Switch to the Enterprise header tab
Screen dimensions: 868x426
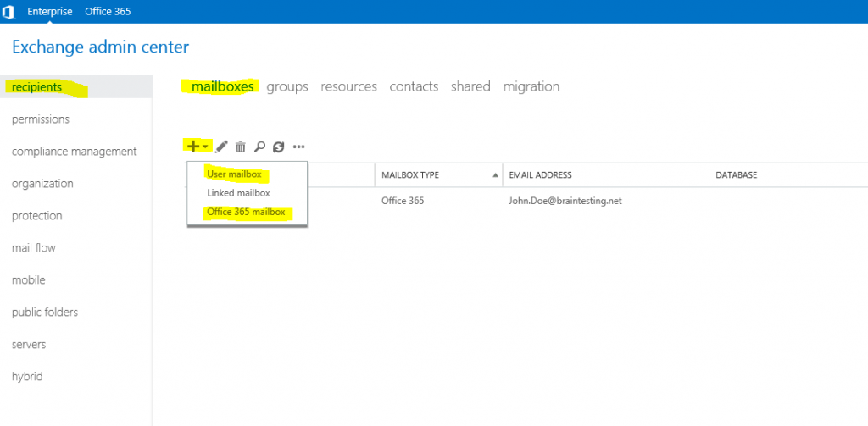[50, 11]
